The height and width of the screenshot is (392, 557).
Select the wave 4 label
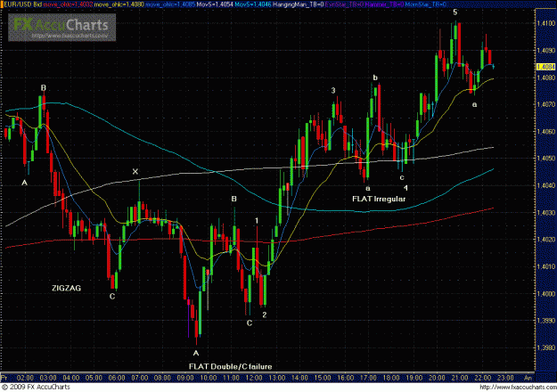(405, 188)
